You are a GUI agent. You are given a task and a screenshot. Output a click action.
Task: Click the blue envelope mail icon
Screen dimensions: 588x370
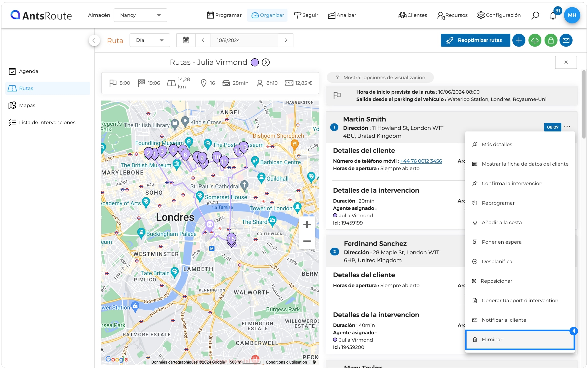point(566,40)
